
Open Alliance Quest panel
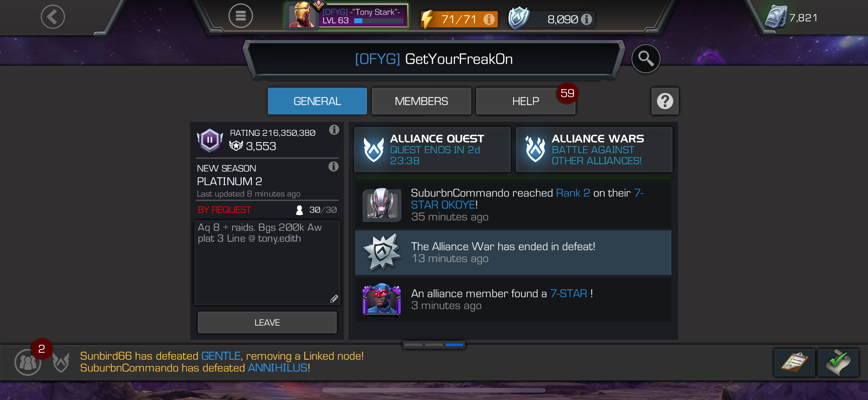432,149
